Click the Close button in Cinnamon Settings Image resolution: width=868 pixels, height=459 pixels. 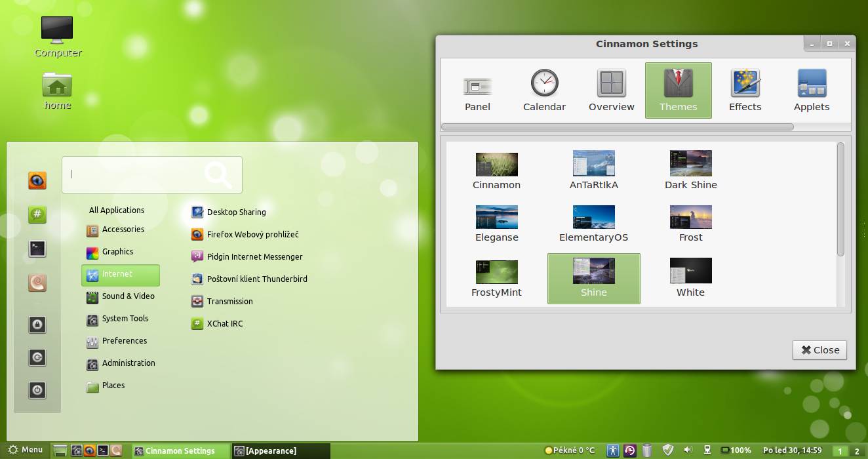(819, 350)
